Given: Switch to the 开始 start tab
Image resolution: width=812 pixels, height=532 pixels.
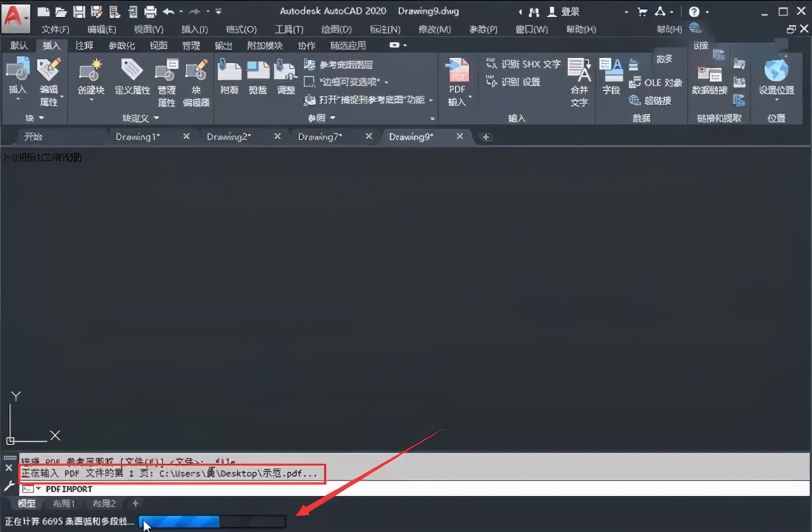Looking at the screenshot, I should coord(33,136).
